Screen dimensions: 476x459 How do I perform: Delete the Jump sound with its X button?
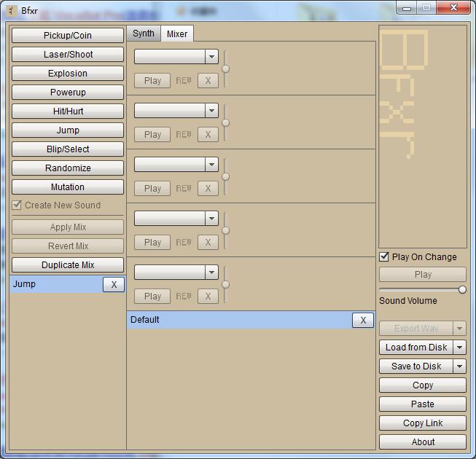pyautogui.click(x=114, y=285)
